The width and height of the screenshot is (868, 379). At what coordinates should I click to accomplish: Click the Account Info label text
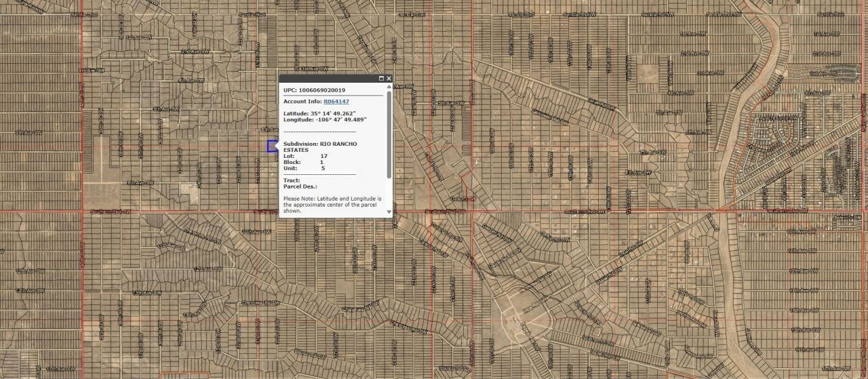(302, 101)
